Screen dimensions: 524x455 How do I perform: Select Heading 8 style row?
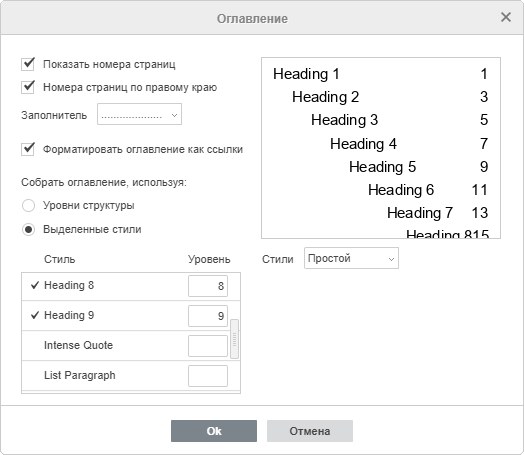coord(131,286)
